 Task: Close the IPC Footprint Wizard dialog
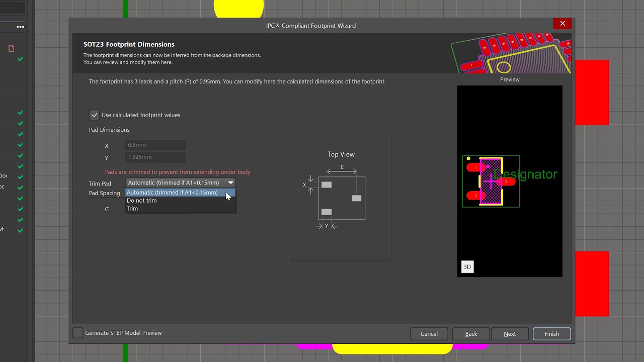[562, 24]
